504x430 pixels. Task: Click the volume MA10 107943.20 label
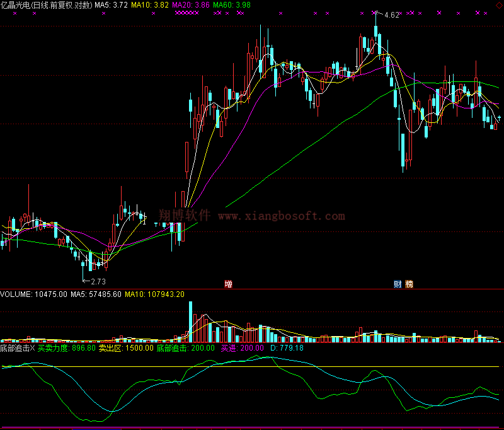154,294
